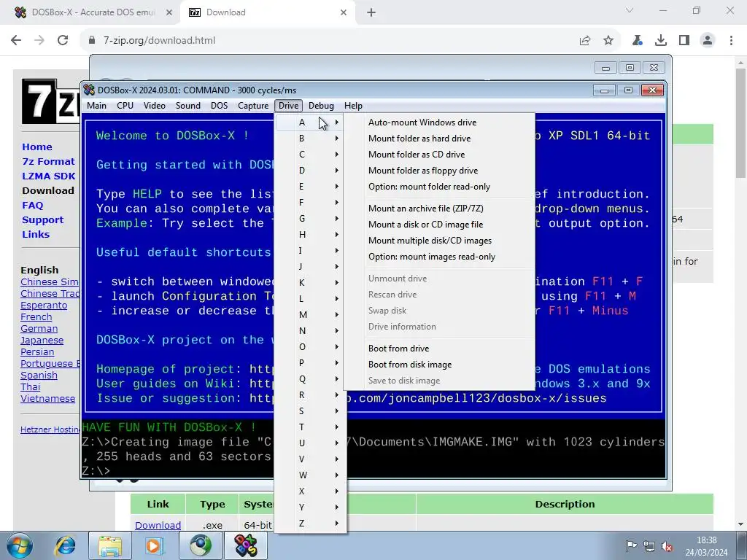Click the browser back arrow icon

[x=16, y=41]
